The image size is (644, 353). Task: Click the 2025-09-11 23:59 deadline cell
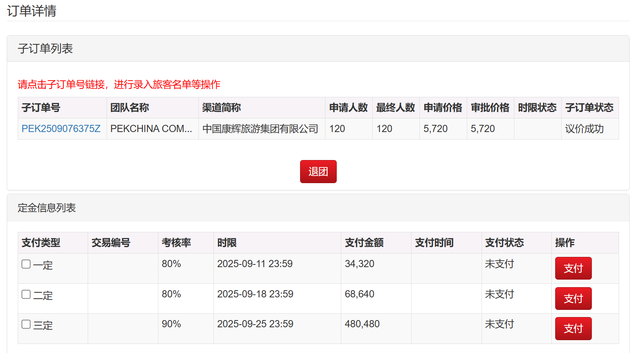(x=255, y=264)
